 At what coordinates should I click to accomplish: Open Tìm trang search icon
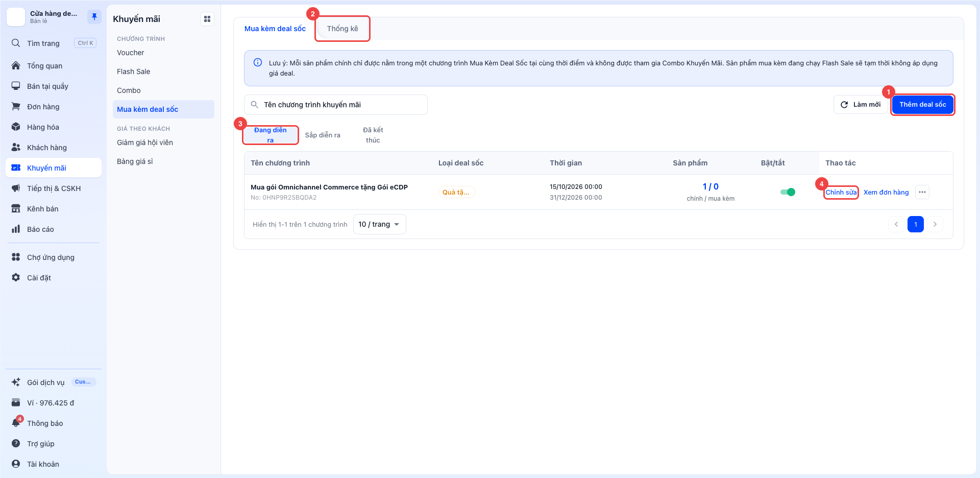16,43
